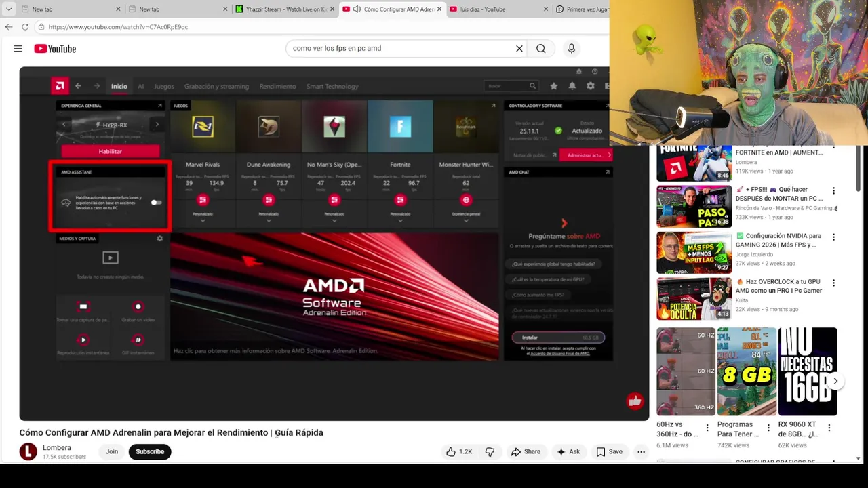Go back with browser back arrow
The width and height of the screenshot is (868, 488).
point(9,27)
